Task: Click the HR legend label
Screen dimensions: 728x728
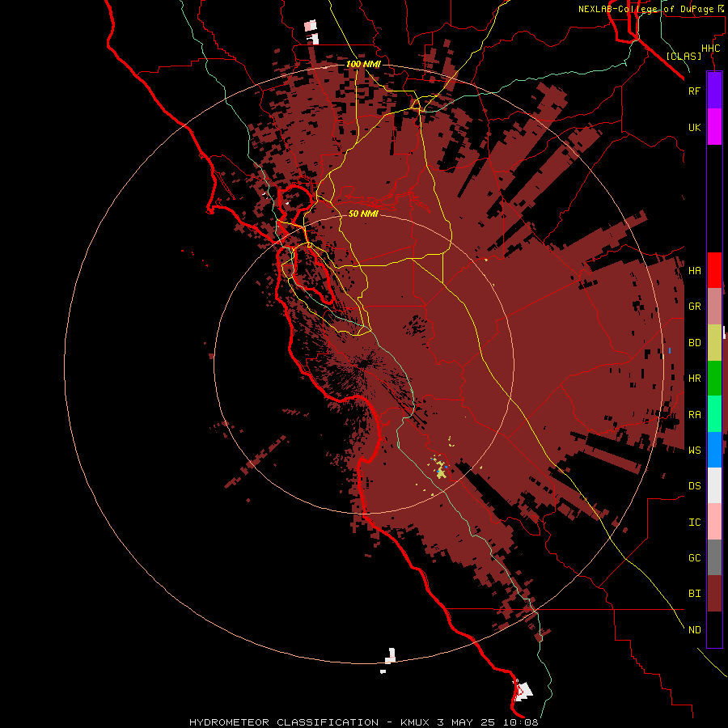Action: pos(694,379)
